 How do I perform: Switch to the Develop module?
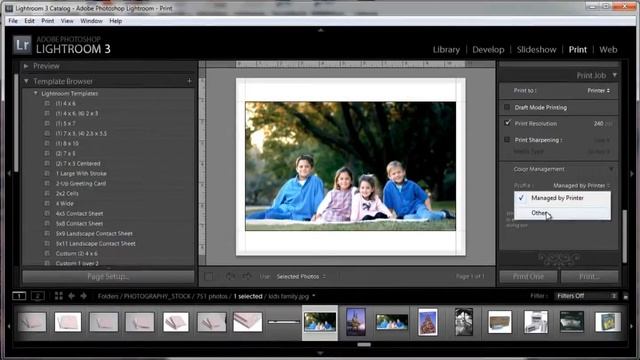[x=488, y=49]
